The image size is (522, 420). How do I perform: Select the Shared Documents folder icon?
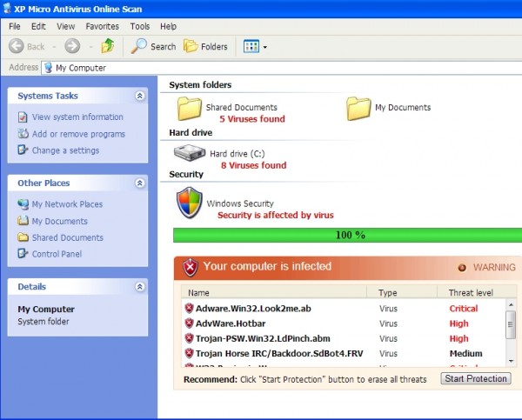190,109
